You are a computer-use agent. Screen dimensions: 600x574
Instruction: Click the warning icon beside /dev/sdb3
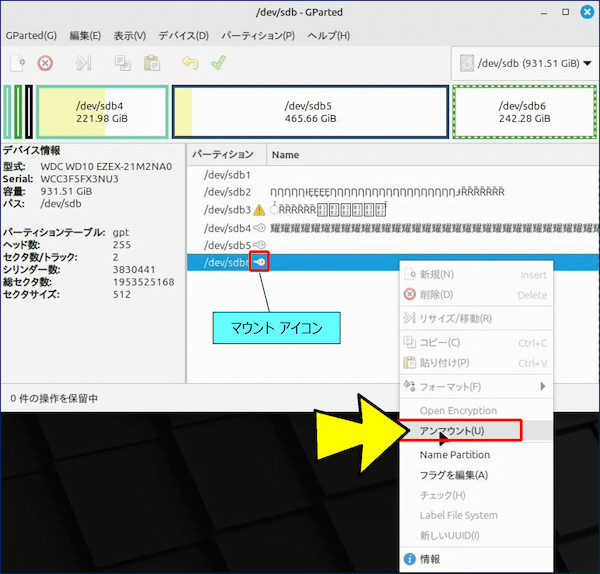259,210
